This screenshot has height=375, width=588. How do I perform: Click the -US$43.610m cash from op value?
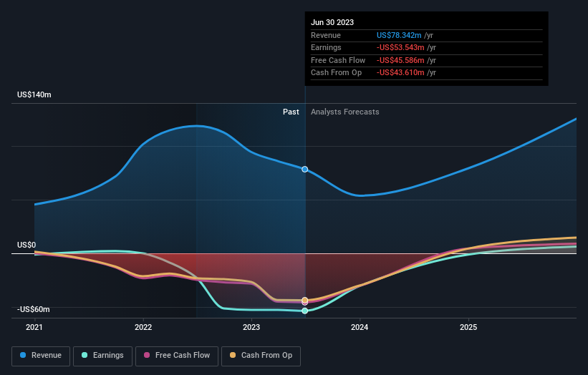[x=400, y=73]
